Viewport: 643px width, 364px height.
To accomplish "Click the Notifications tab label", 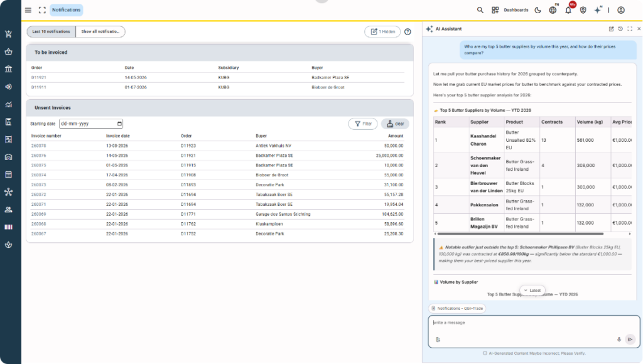I will click(x=67, y=10).
